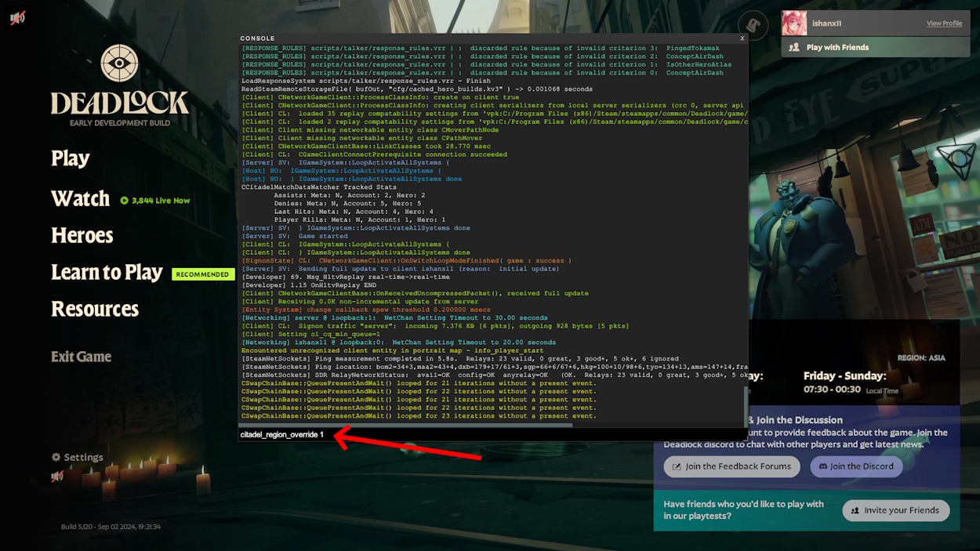The height and width of the screenshot is (551, 980).
Task: Select the Heroes menu item
Action: (x=82, y=235)
